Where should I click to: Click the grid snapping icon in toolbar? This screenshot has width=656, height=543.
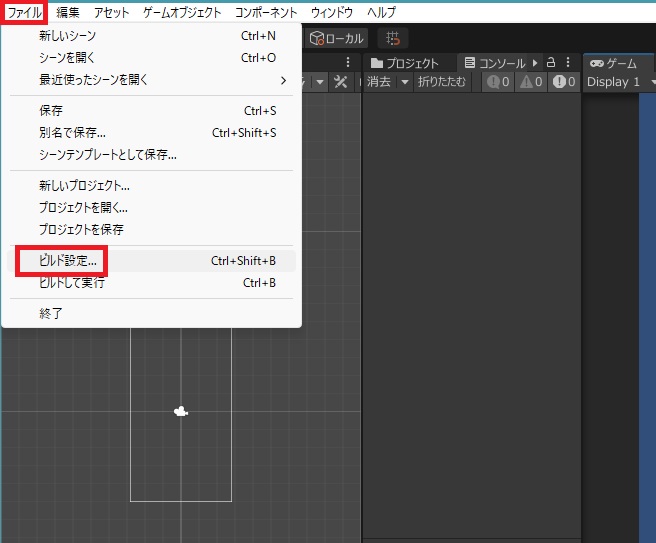393,38
